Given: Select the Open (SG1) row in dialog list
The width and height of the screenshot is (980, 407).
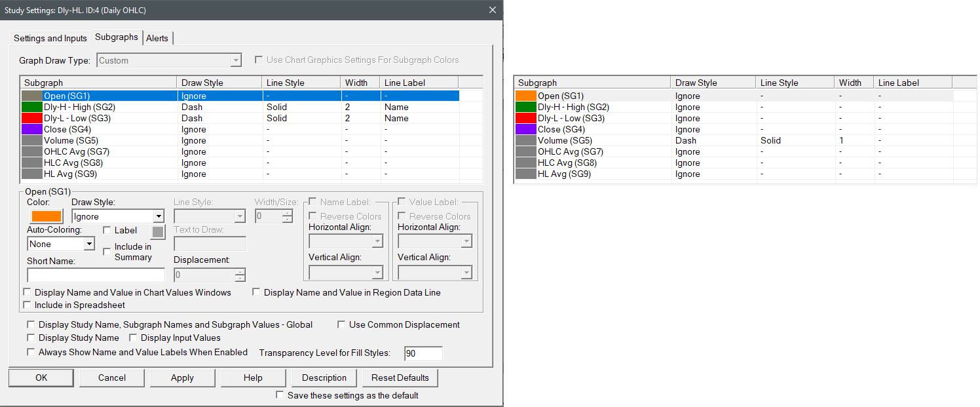Looking at the screenshot, I should (240, 96).
